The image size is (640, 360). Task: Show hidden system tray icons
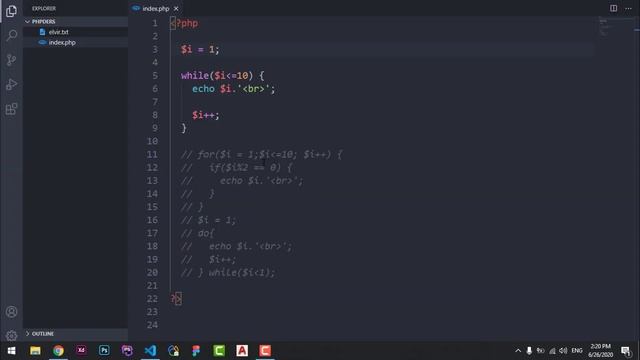point(518,351)
